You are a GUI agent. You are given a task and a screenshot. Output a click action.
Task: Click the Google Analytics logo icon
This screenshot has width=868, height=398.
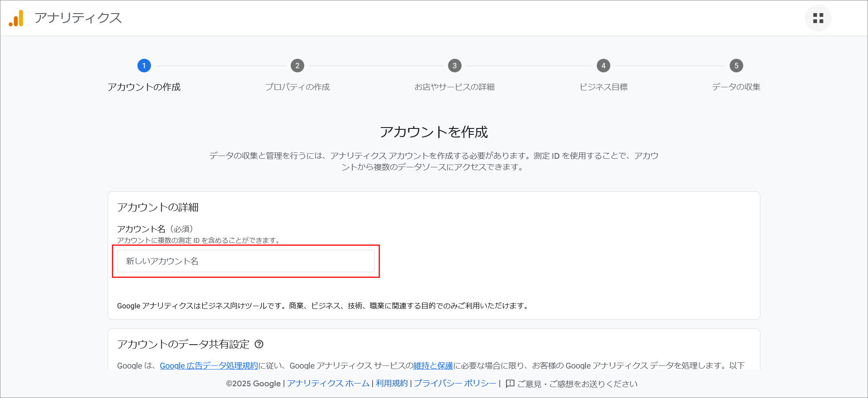click(16, 18)
